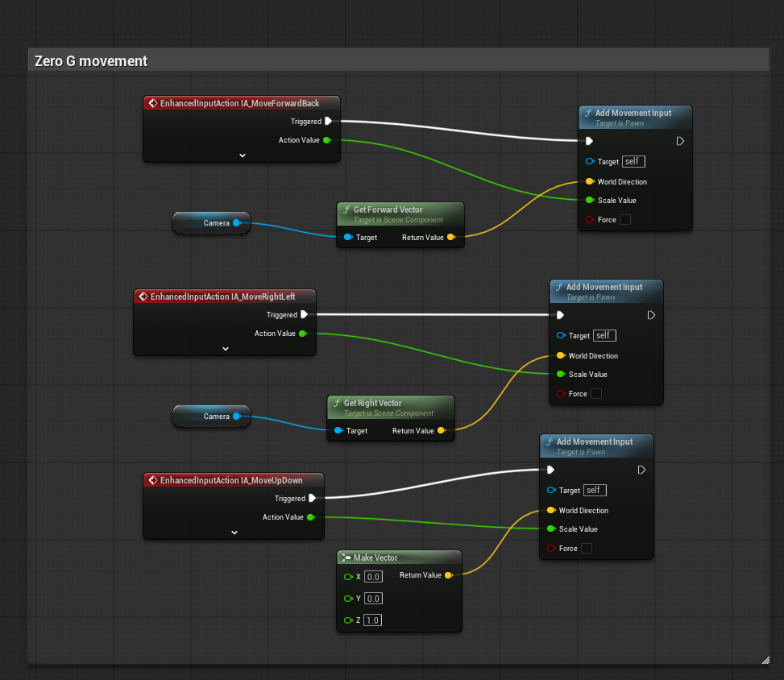Click the Scale Value pin on the middle Add Movement Input
Viewport: 784px width, 680px height.
(561, 375)
